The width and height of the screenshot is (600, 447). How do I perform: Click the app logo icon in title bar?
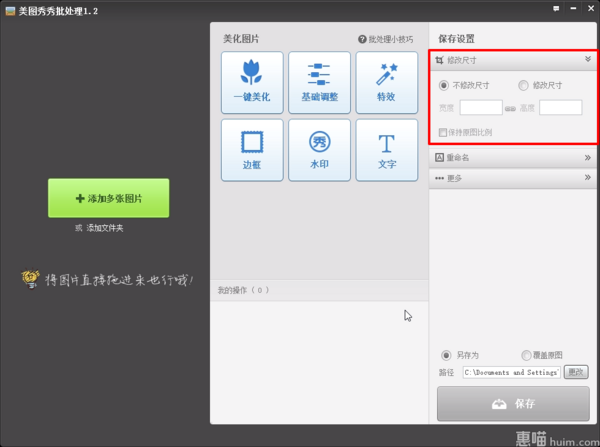[10, 11]
